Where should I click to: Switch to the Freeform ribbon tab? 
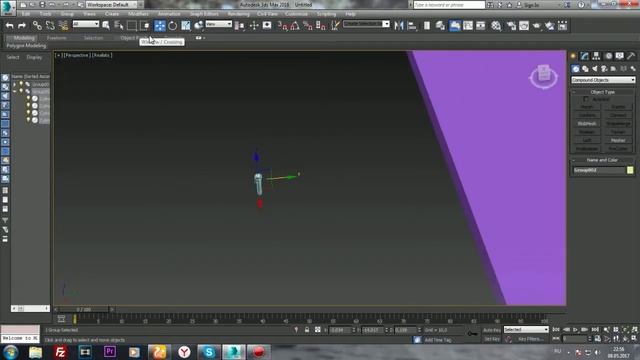click(57, 38)
